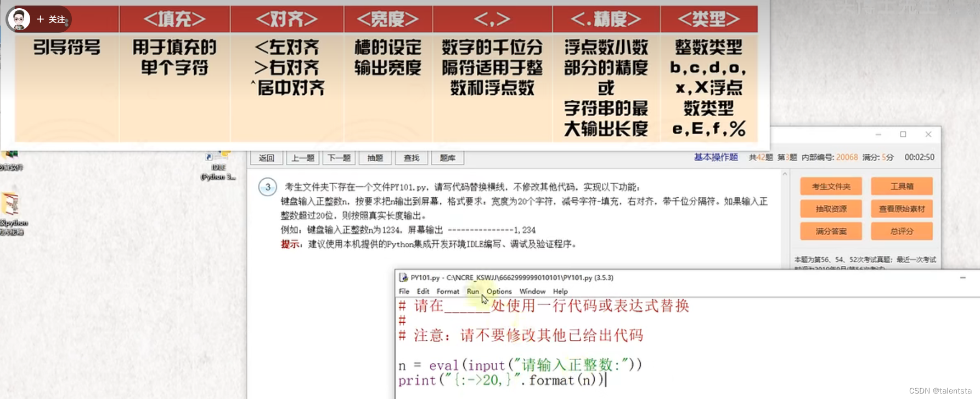Click the internal number 20068
The width and height of the screenshot is (980, 399).
pos(847,157)
